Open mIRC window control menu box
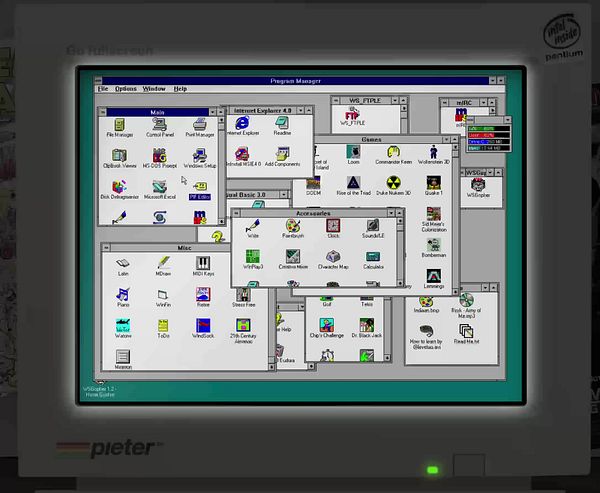The width and height of the screenshot is (600, 493). click(445, 103)
